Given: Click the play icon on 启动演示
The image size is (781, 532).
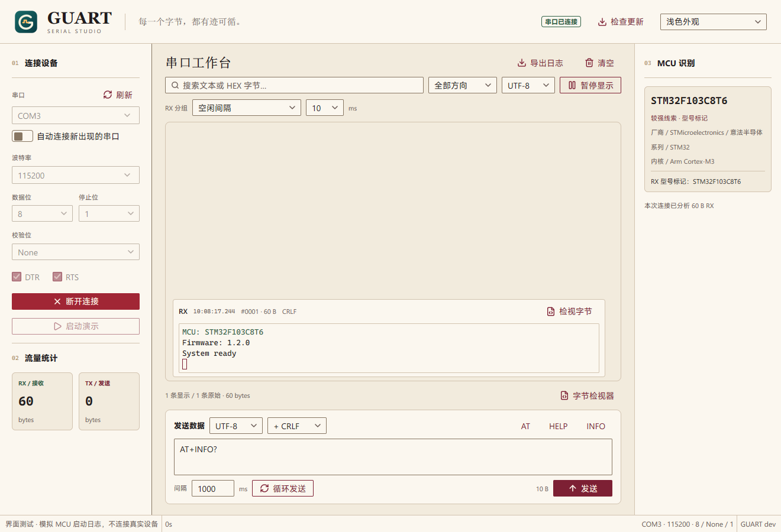Looking at the screenshot, I should coord(57,326).
